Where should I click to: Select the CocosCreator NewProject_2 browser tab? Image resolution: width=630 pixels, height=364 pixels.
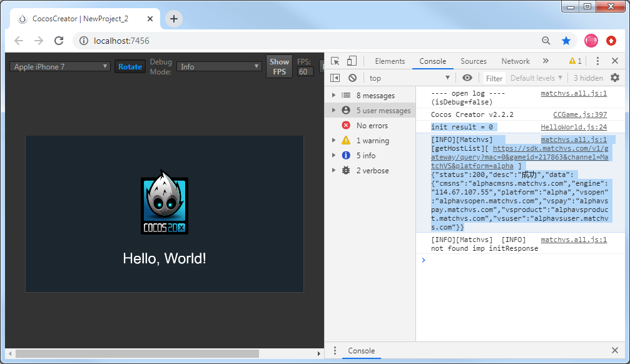(x=85, y=19)
